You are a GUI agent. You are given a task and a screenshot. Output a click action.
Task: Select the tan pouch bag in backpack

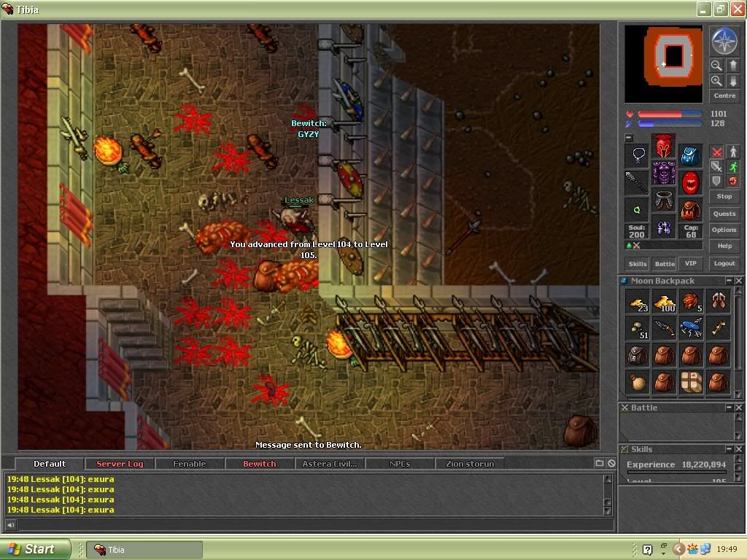(x=638, y=382)
